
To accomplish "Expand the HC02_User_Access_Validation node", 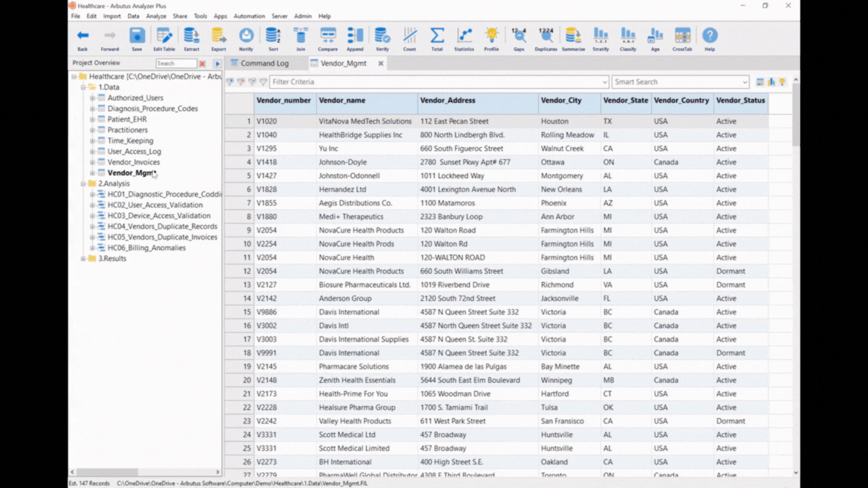I will pyautogui.click(x=92, y=205).
